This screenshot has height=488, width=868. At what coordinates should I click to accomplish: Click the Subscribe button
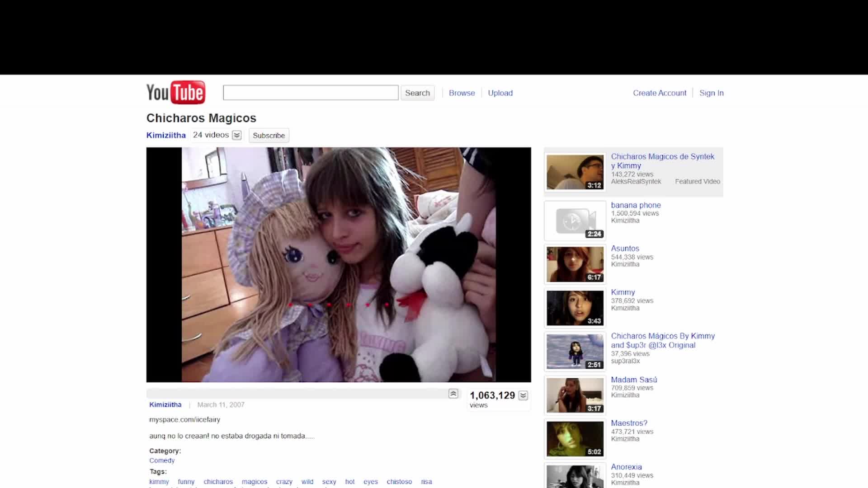pyautogui.click(x=269, y=136)
